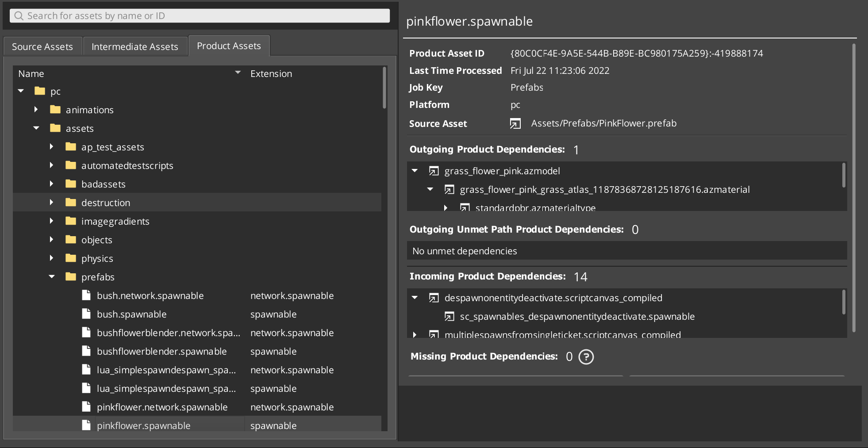Open the Source Asset PinkFlower.prefab via its icon
This screenshot has width=868, height=448.
pos(515,124)
